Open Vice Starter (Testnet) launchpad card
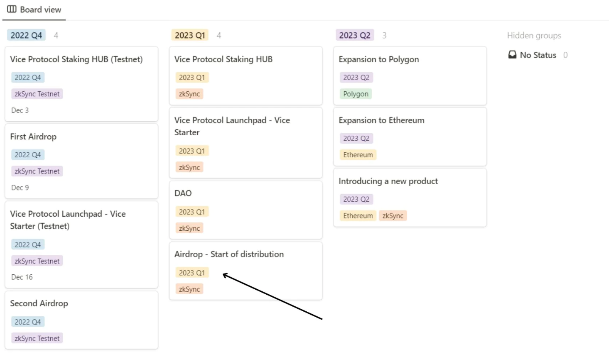 [81, 245]
